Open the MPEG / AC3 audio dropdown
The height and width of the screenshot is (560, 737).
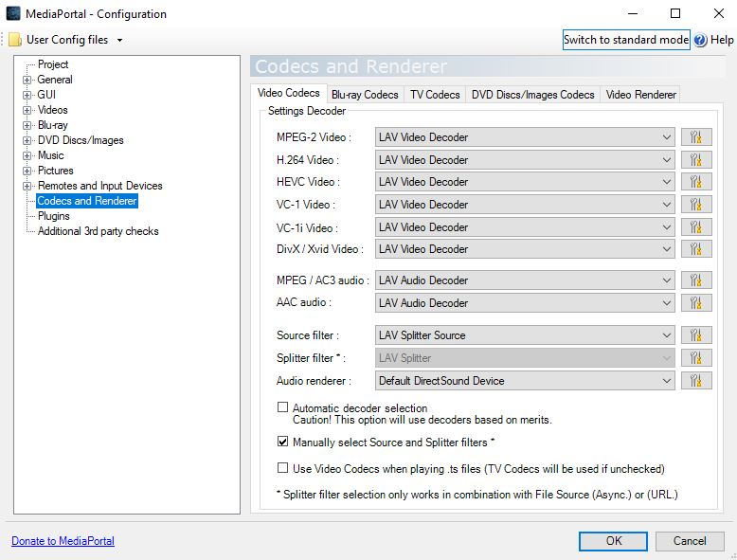pos(525,280)
